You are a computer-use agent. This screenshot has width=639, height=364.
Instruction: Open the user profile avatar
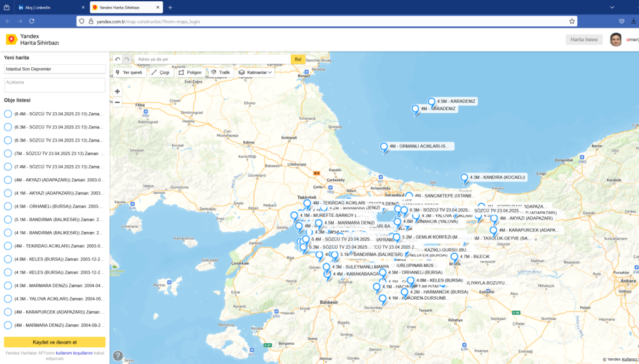point(616,39)
